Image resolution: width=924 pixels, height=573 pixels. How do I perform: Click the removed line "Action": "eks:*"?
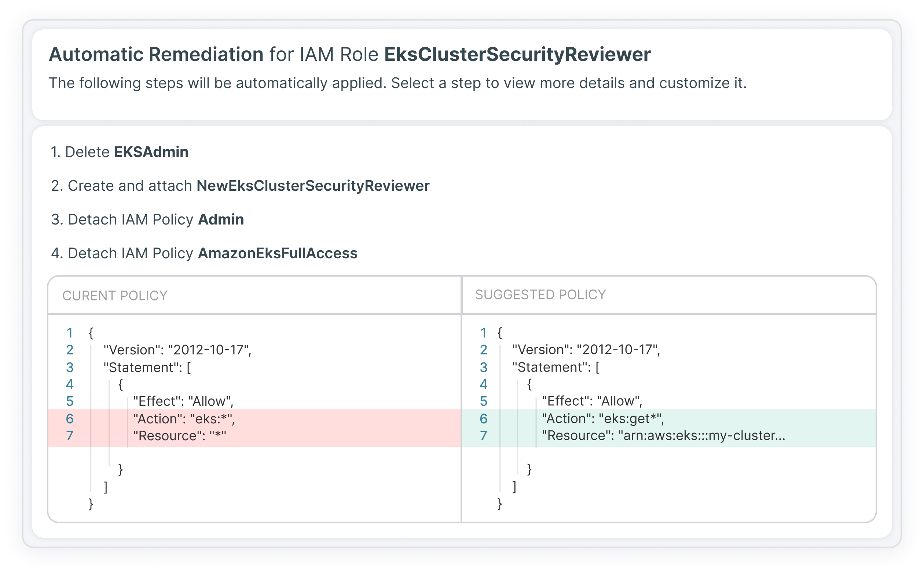coord(184,419)
